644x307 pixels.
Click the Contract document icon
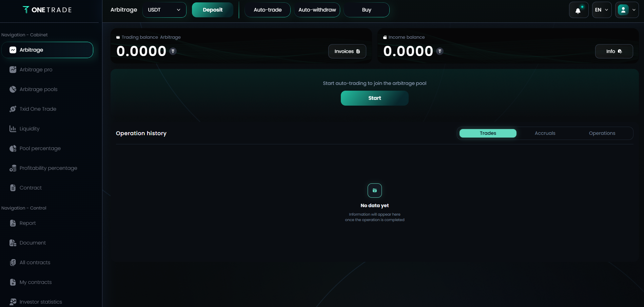pos(13,188)
